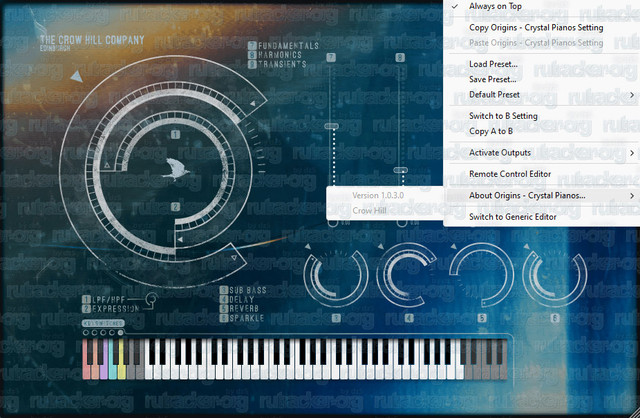Viewport: 640px width, 418px height.
Task: Select the first keyswitch circle
Action: coord(86,333)
